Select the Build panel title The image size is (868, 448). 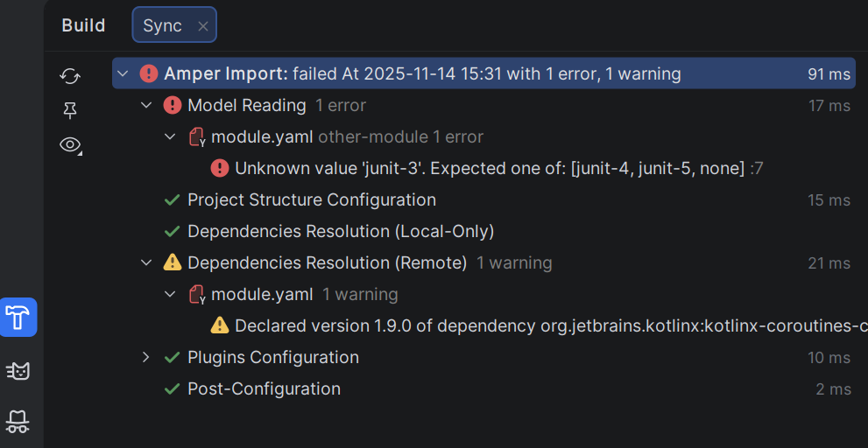pyautogui.click(x=83, y=25)
